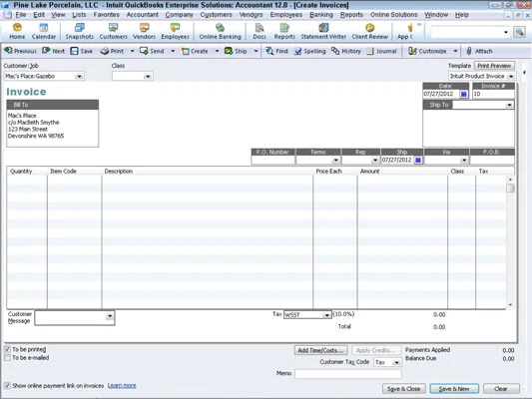The width and height of the screenshot is (532, 399).
Task: Click Add Time/Costs button
Action: pyautogui.click(x=321, y=350)
